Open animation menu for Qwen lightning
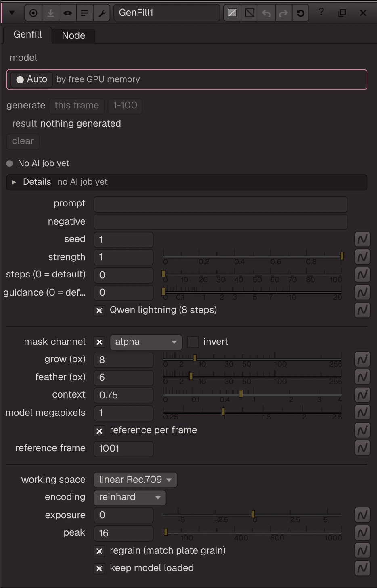The width and height of the screenshot is (377, 588). tap(362, 310)
